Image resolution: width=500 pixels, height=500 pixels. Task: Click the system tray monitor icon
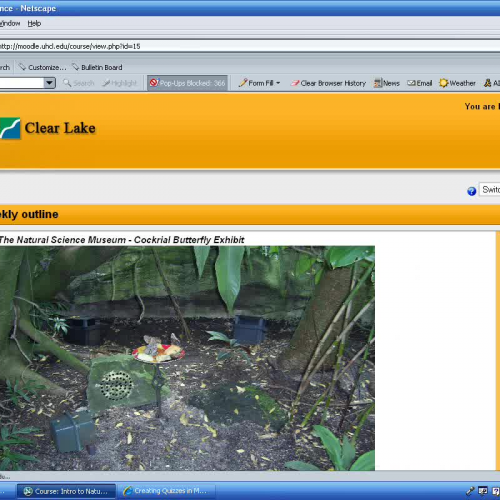tap(483, 491)
